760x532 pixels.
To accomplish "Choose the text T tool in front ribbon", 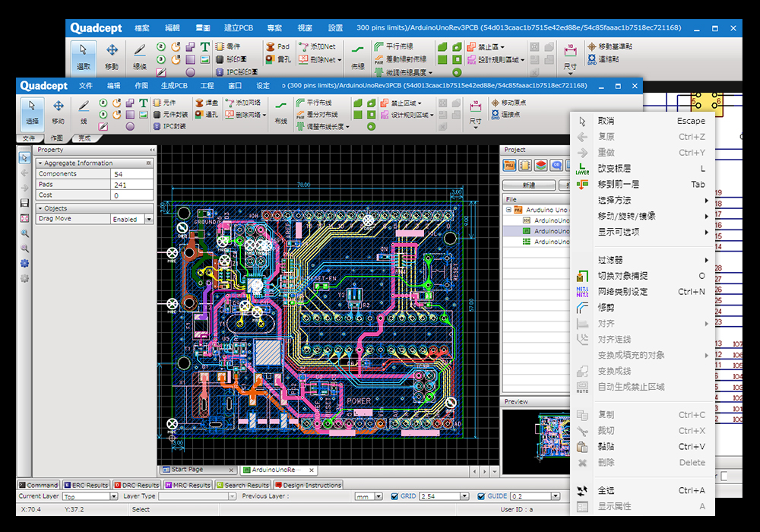I will [x=144, y=103].
